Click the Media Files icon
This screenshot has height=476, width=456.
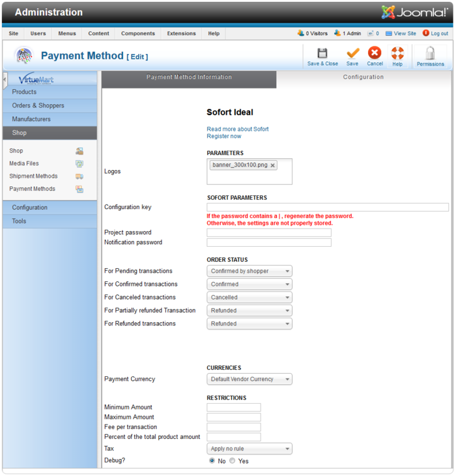coord(79,163)
